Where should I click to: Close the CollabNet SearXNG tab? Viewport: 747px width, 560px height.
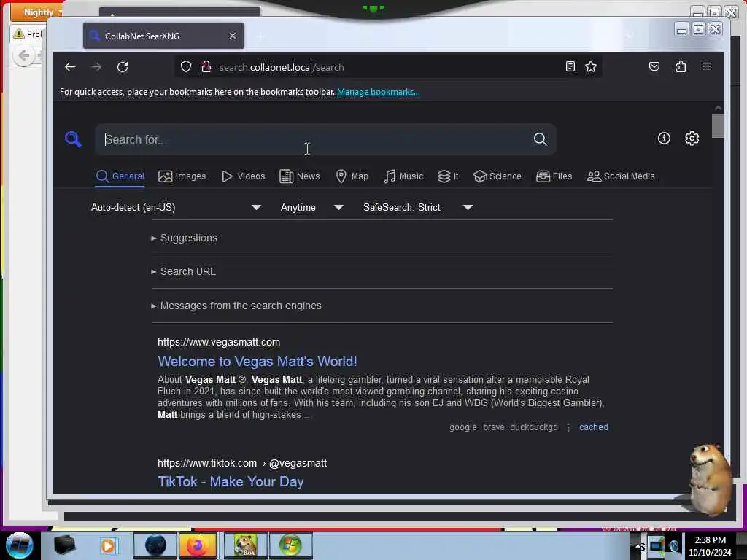click(233, 36)
